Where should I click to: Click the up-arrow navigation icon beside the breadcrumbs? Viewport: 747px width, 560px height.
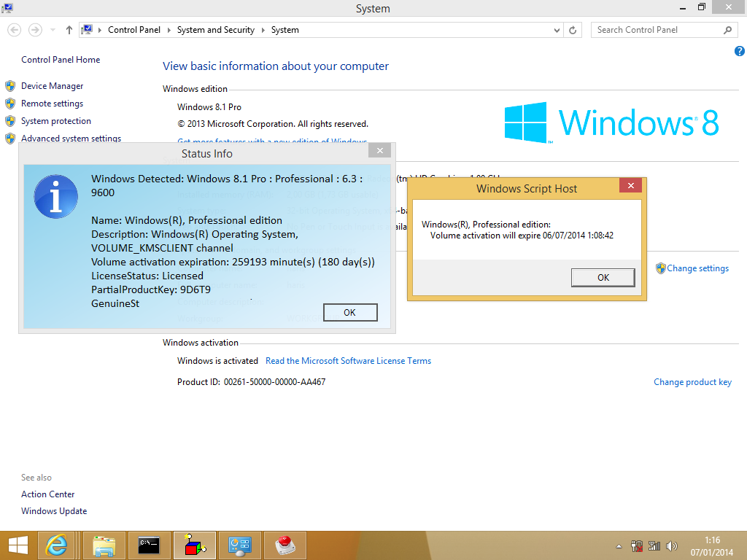[69, 30]
